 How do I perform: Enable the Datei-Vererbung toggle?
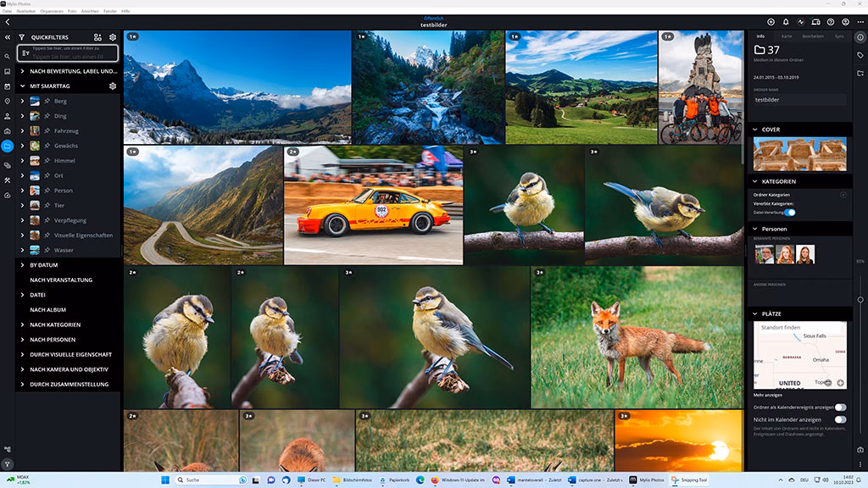[789, 212]
